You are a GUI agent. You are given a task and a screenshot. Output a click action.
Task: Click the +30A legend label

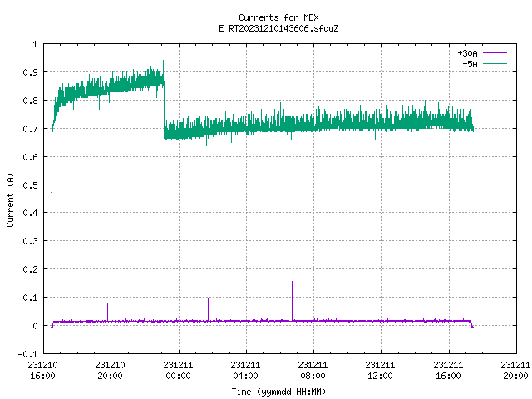[467, 53]
